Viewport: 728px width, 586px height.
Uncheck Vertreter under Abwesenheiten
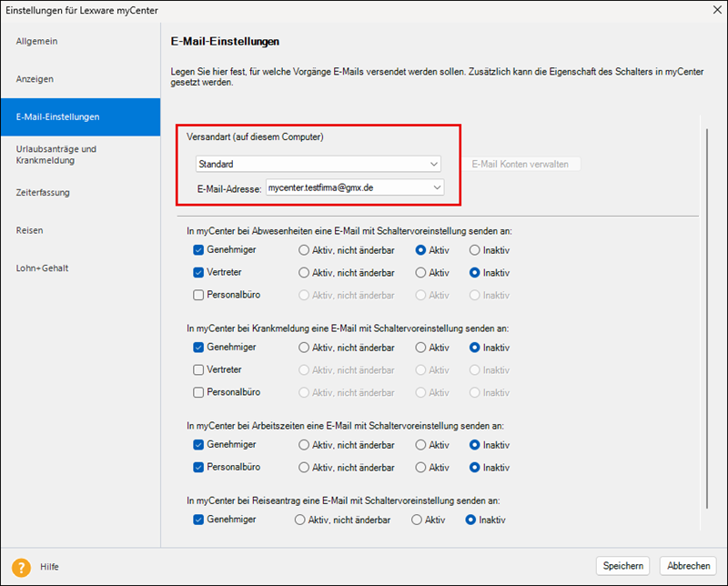pos(198,273)
